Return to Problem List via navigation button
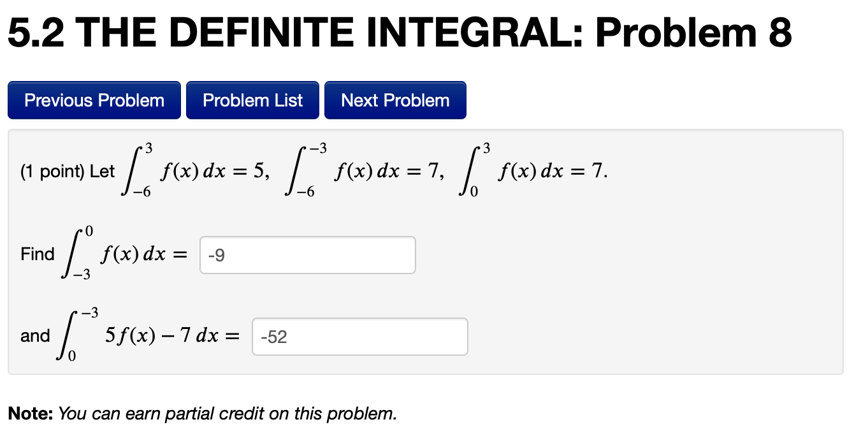 tap(252, 99)
